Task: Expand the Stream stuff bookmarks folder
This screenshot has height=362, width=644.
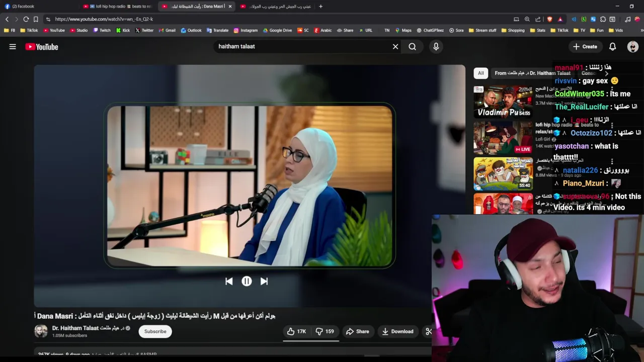Action: 482,30
